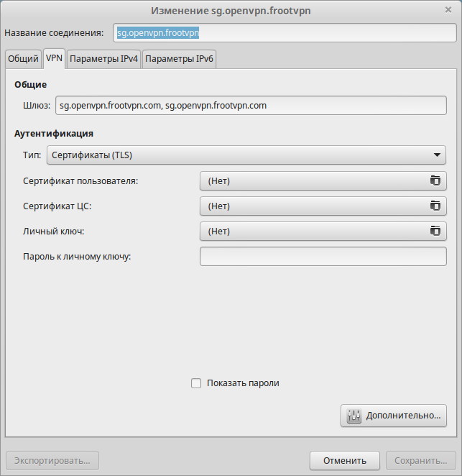Switch to the Общий tab
The image size is (462, 476).
(23, 59)
